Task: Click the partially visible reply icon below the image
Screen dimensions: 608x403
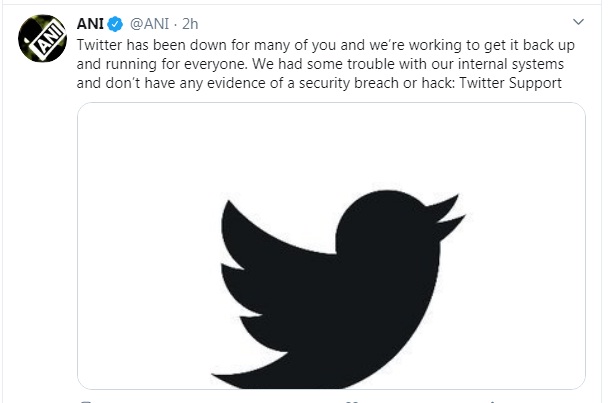Action: pos(86,401)
